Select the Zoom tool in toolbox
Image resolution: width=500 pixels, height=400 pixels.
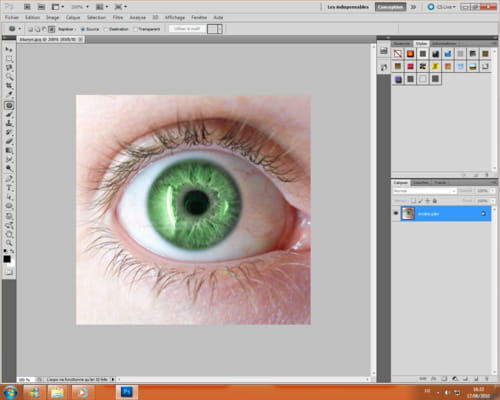point(9,243)
